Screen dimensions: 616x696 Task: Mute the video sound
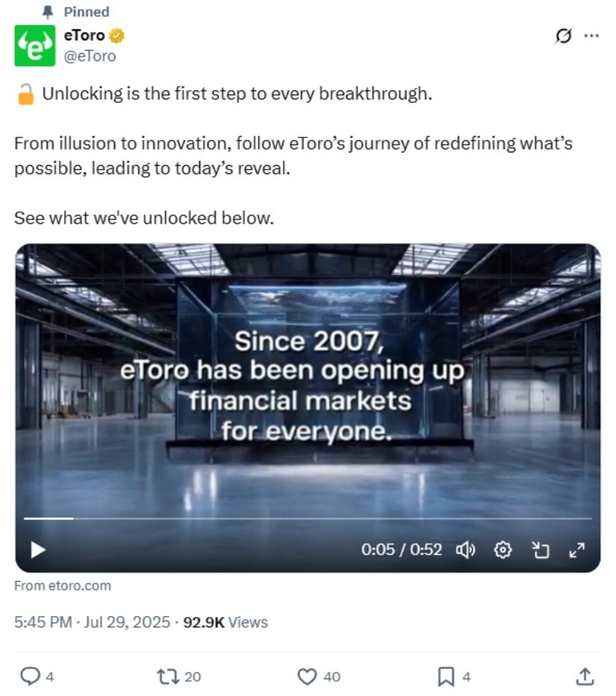point(466,550)
